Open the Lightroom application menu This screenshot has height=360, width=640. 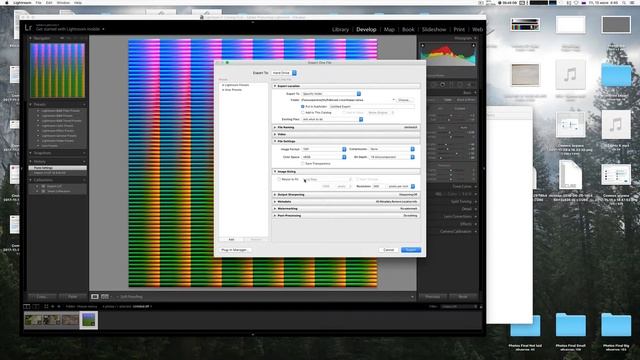[22, 2]
